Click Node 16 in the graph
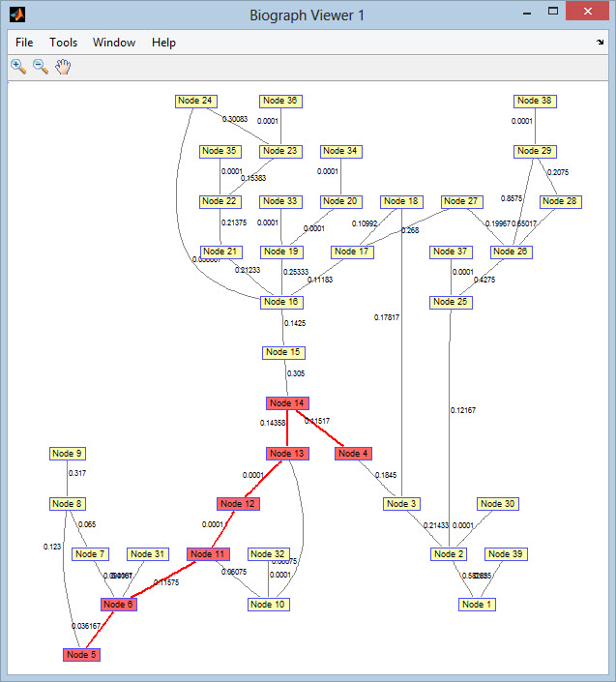 281,303
